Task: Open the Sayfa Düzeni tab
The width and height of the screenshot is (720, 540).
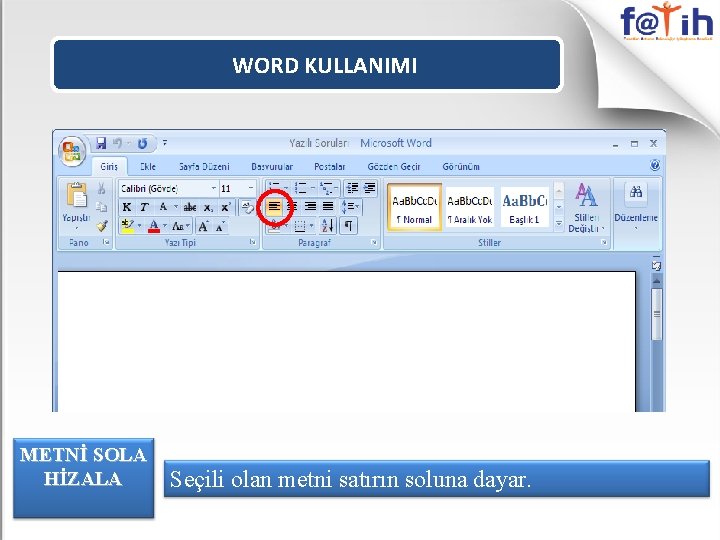Action: click(x=204, y=167)
